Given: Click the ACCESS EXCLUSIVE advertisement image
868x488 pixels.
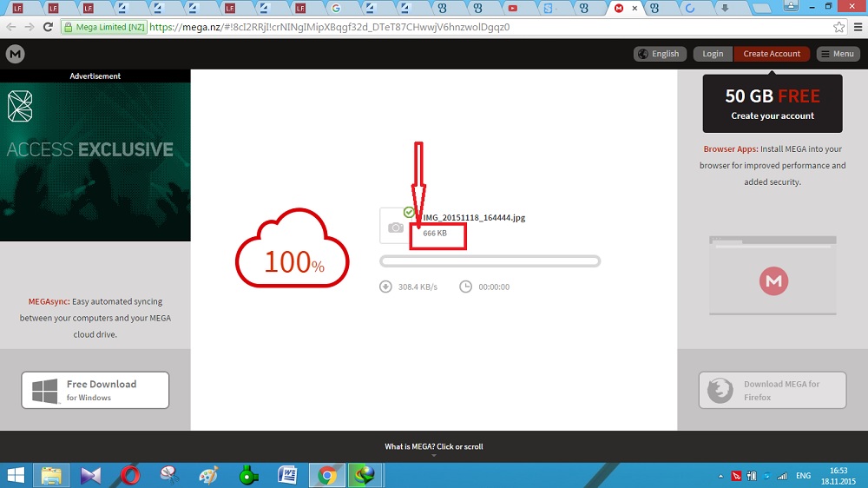Looking at the screenshot, I should [95, 162].
